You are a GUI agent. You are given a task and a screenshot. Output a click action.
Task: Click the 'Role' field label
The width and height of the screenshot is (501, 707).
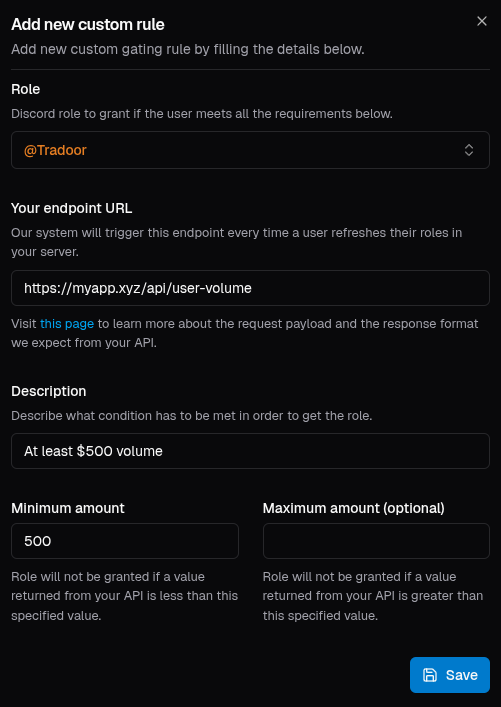coord(26,89)
